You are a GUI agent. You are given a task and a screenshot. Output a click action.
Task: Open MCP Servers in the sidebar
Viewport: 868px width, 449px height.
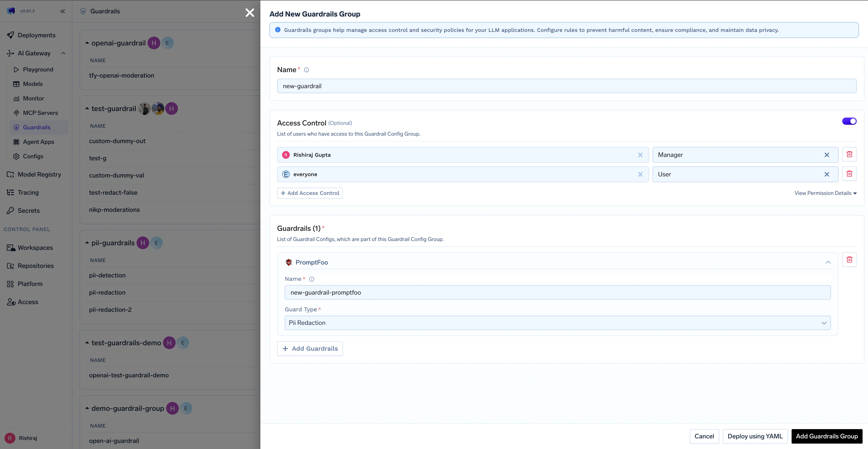(x=40, y=113)
